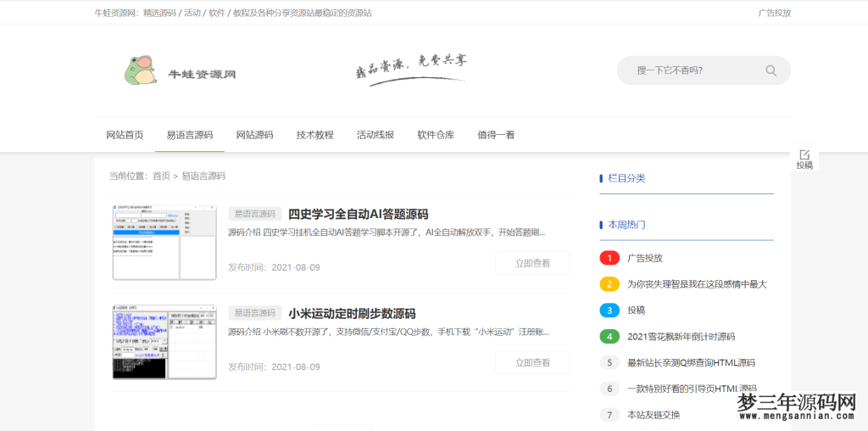
Task: Open 本站友链交换 link
Action: (x=654, y=415)
